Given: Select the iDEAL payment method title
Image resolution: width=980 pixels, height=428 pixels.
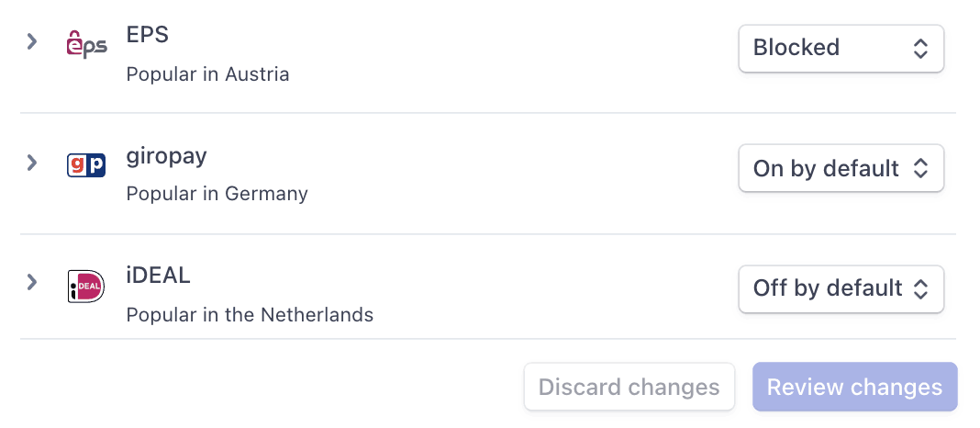Looking at the screenshot, I should pyautogui.click(x=158, y=276).
